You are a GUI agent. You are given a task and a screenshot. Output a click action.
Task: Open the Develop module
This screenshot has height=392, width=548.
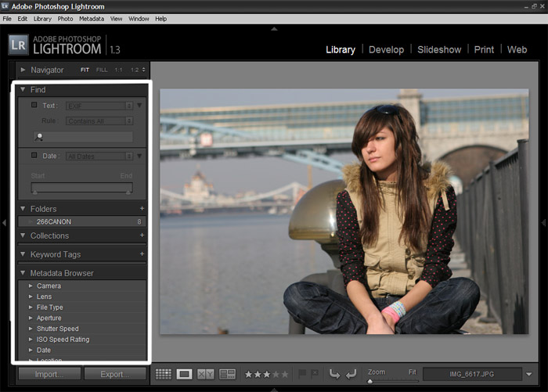[386, 49]
